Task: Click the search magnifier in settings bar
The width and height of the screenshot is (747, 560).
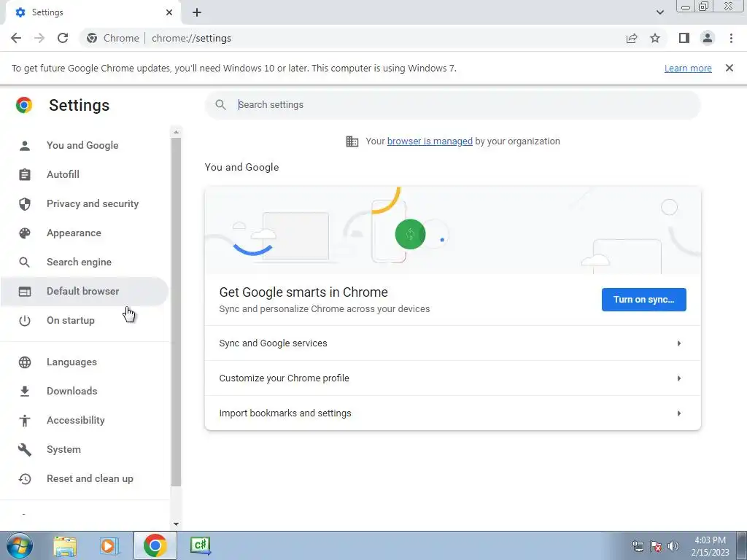Action: point(220,105)
